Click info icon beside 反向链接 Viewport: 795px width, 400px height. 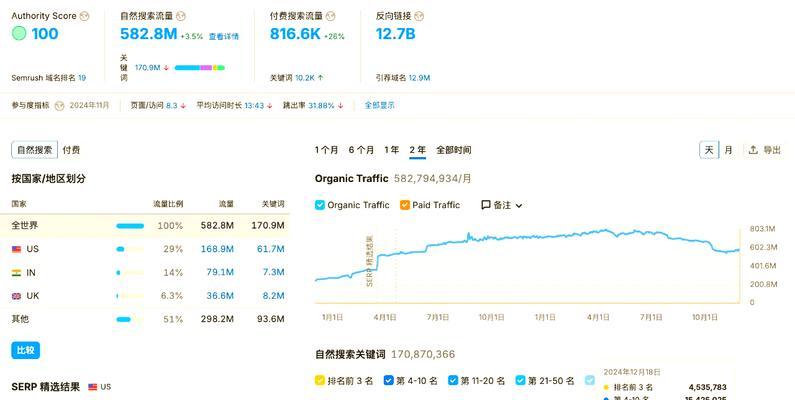tap(419, 16)
